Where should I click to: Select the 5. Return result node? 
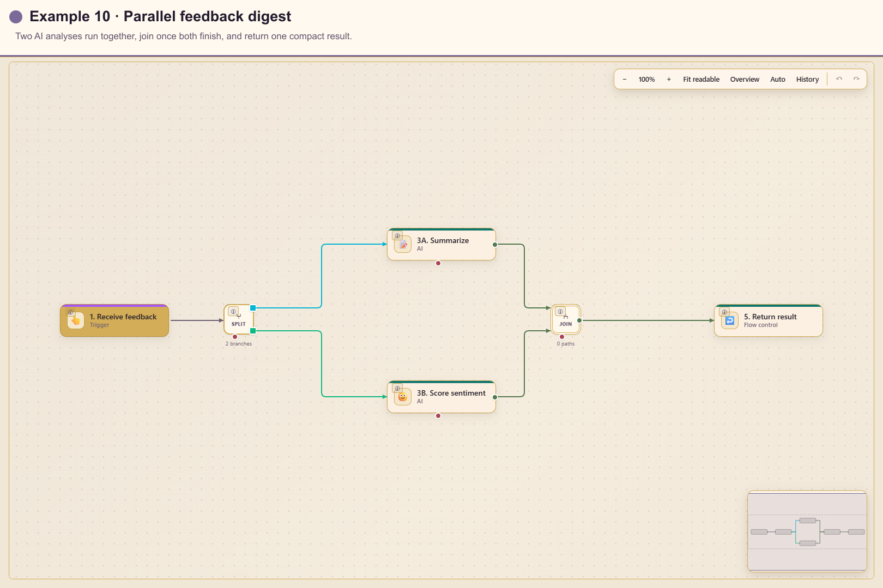(x=769, y=320)
